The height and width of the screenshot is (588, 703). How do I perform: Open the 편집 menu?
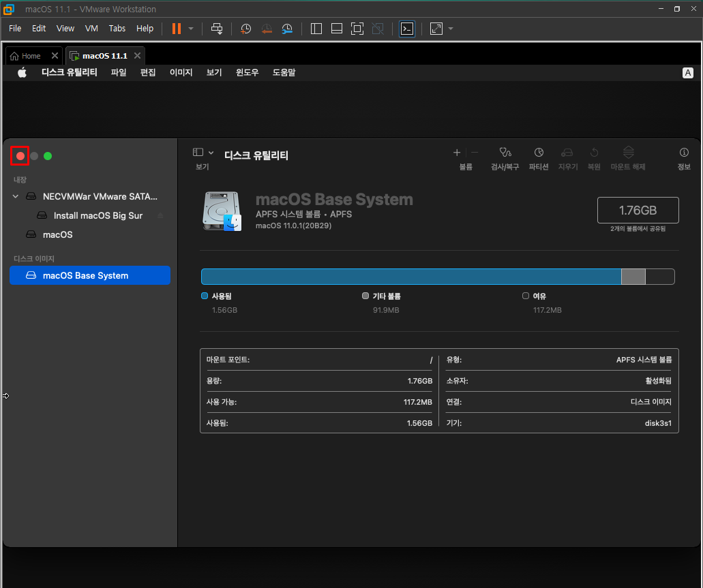pos(148,73)
